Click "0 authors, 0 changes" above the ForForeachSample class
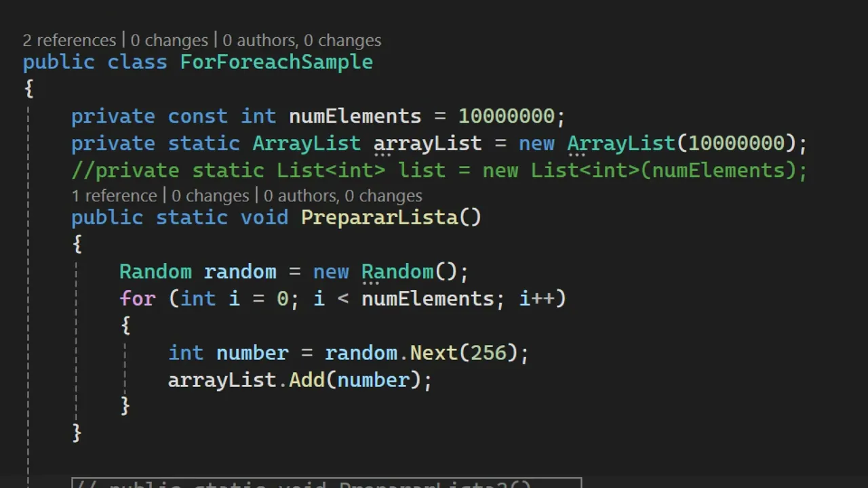 point(302,41)
